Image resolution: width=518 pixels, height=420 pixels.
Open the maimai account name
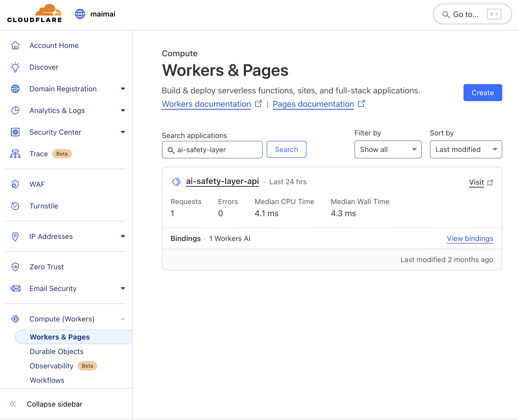(103, 14)
